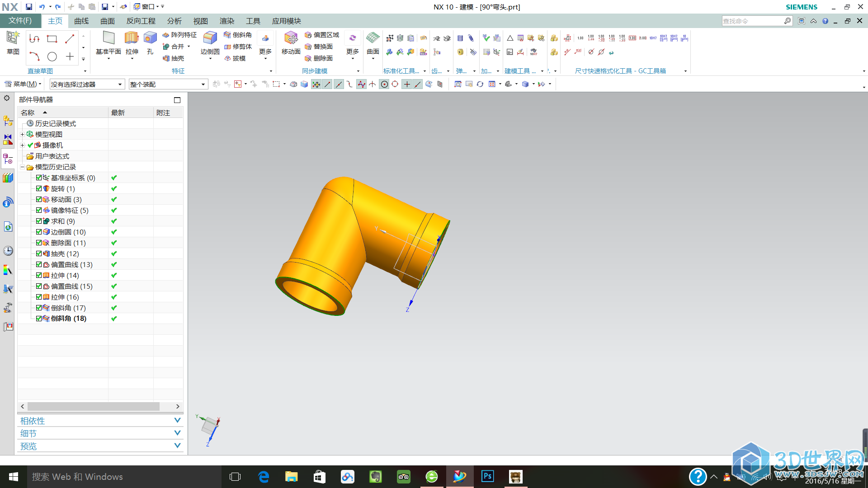
Task: Expand the 相依性 panel
Action: tap(100, 421)
